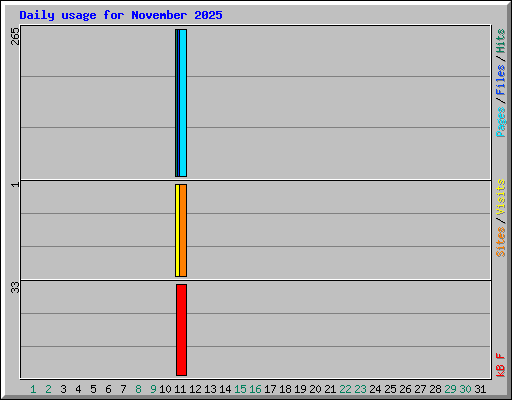Select the yellow Visits bar for day 11
This screenshot has height=400, width=512.
click(x=177, y=230)
